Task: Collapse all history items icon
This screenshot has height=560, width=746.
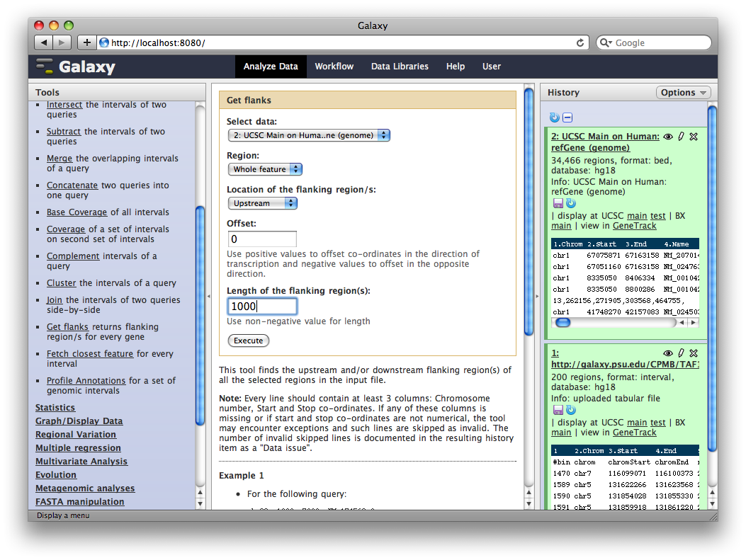Action: 567,118
